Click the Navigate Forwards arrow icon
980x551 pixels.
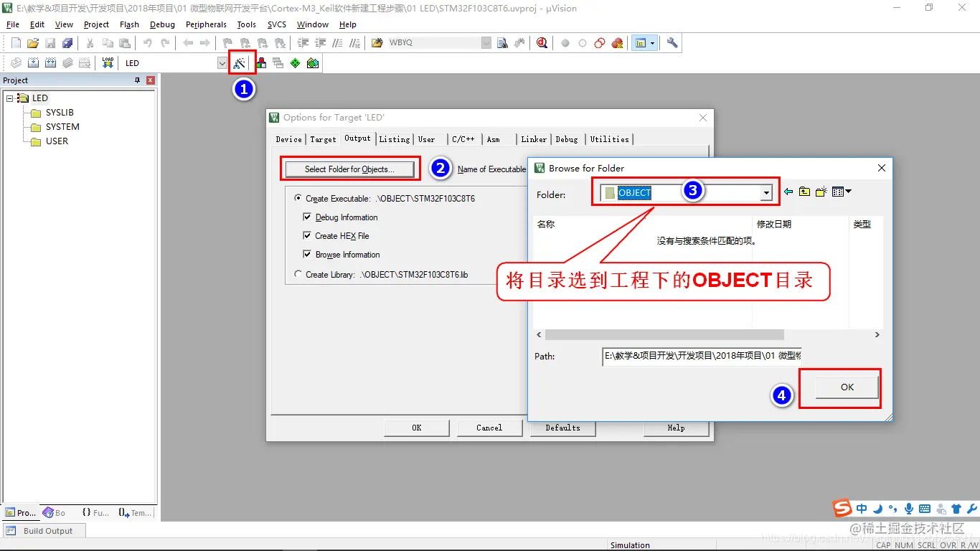tap(204, 43)
